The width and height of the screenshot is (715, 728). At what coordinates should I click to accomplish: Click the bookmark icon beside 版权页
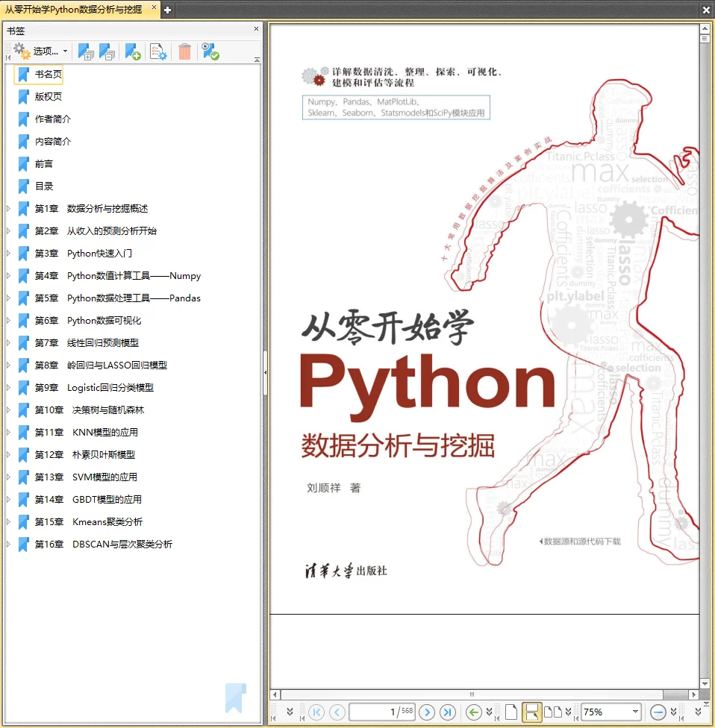(23, 96)
